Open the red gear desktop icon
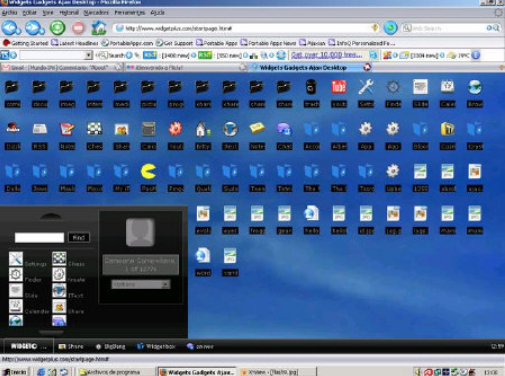This screenshot has width=505, height=376. (175, 129)
